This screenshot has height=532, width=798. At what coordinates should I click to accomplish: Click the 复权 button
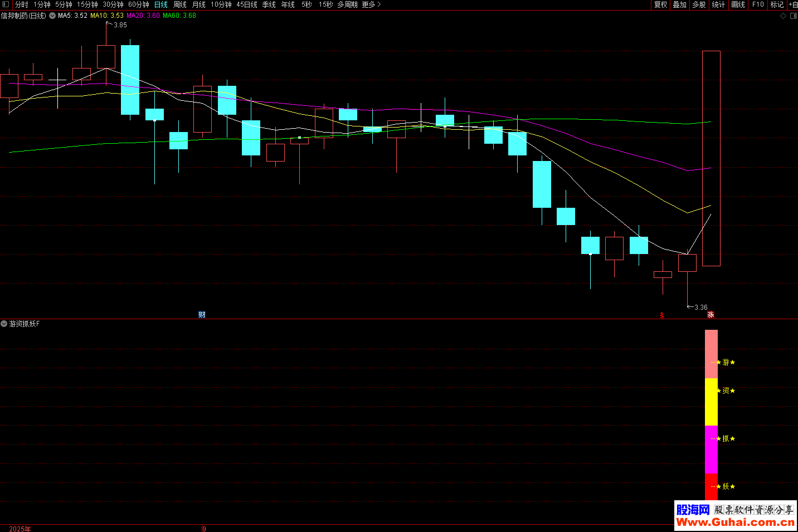click(x=661, y=4)
